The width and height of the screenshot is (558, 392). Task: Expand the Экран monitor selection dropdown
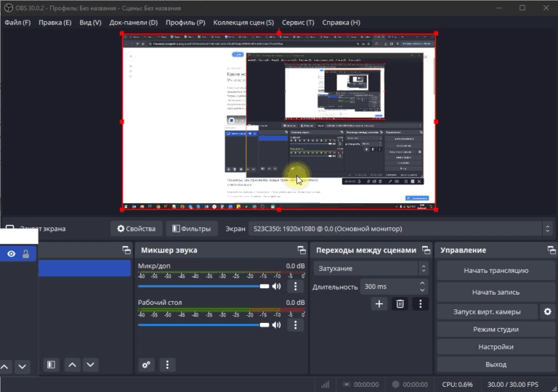tap(548, 229)
